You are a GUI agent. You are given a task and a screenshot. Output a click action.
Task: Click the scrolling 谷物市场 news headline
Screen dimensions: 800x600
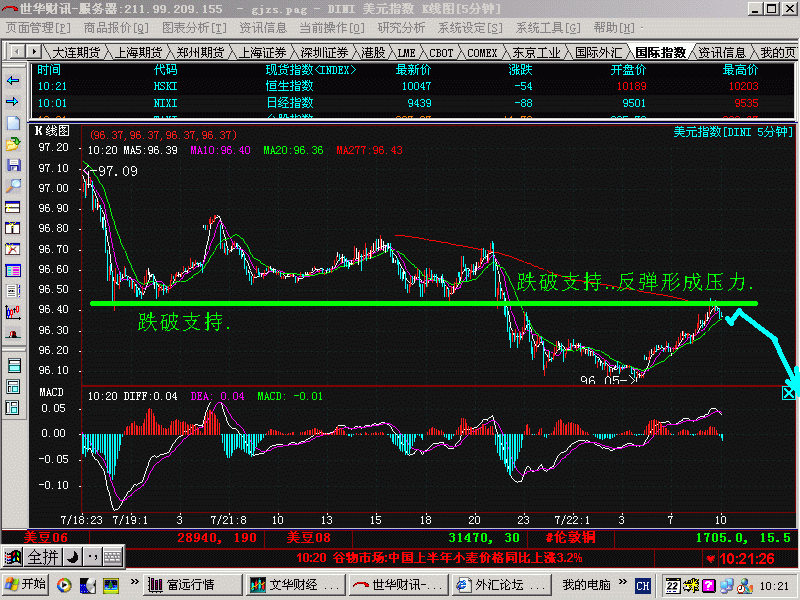point(440,558)
